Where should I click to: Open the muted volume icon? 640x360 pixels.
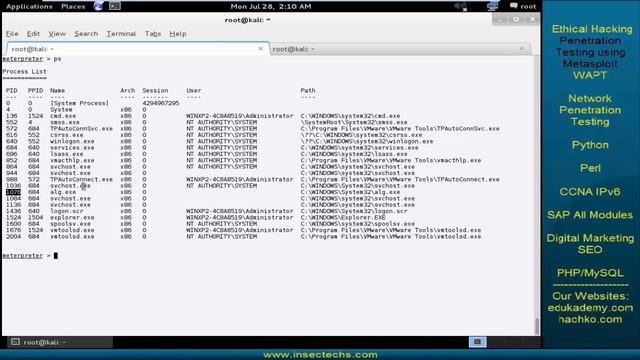(x=461, y=6)
